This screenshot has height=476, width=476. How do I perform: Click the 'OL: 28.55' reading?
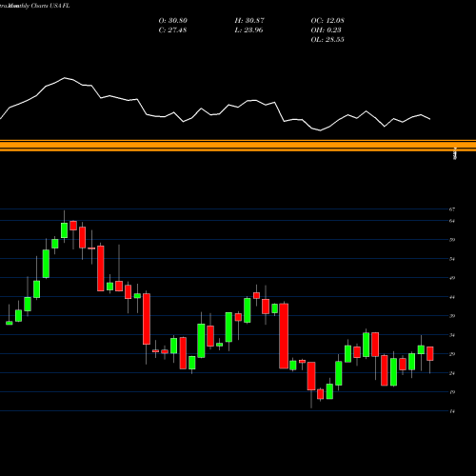[x=327, y=40]
